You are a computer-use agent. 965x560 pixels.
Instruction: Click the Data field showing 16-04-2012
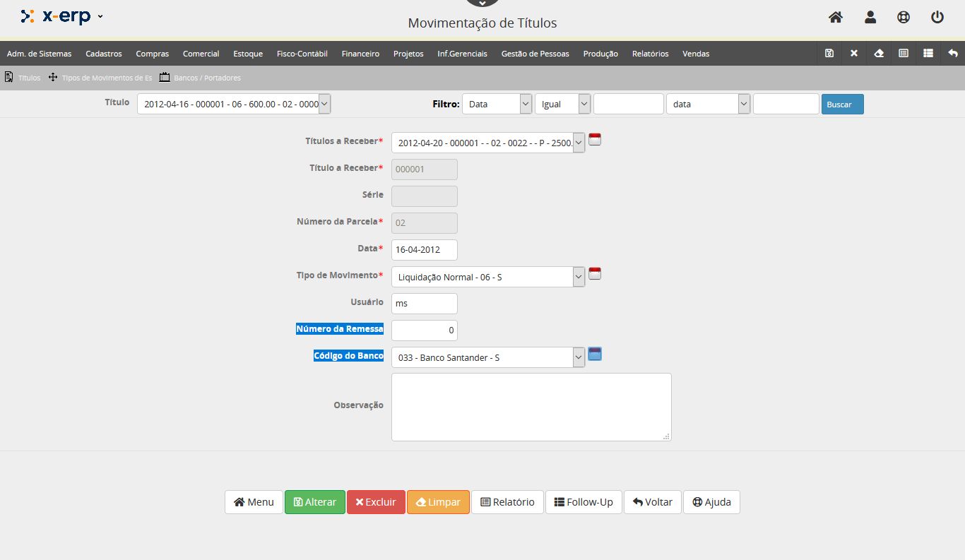click(x=425, y=250)
